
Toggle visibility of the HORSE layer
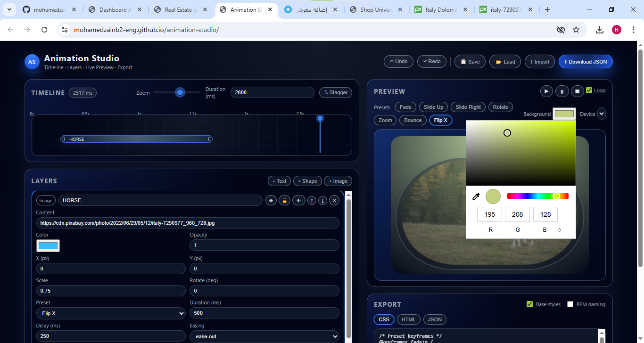[x=271, y=201]
